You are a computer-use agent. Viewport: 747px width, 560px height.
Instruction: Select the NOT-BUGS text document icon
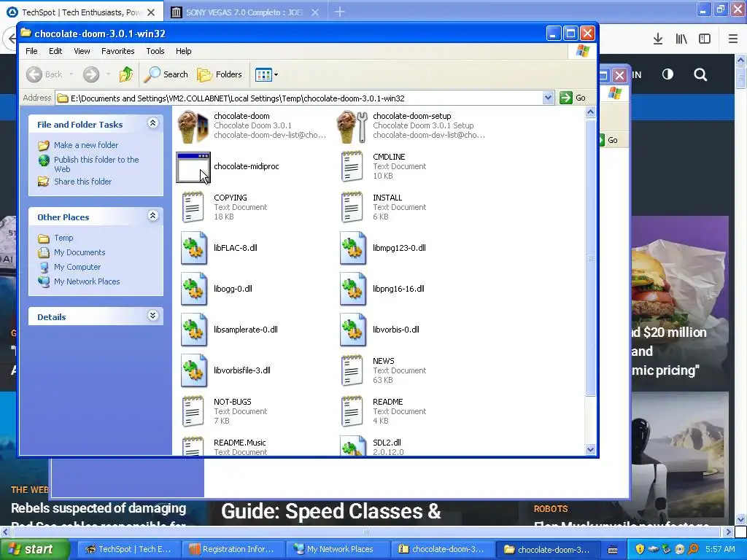(x=193, y=411)
